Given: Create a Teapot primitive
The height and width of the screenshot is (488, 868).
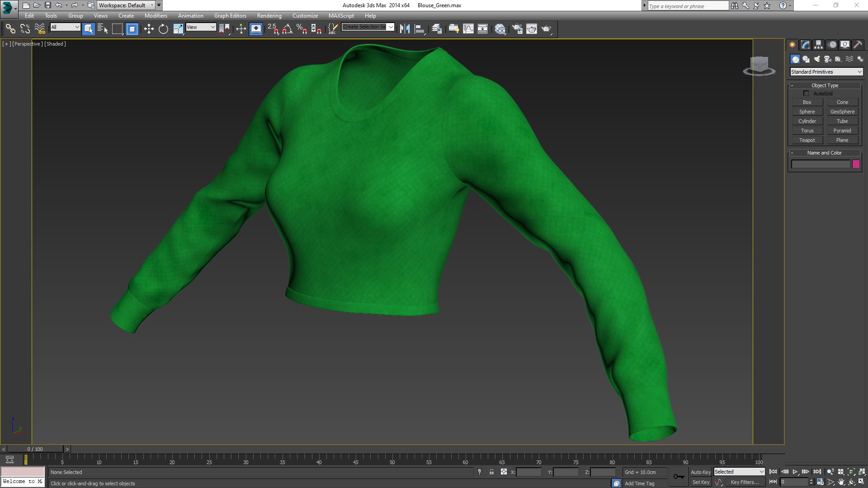Looking at the screenshot, I should (x=807, y=140).
